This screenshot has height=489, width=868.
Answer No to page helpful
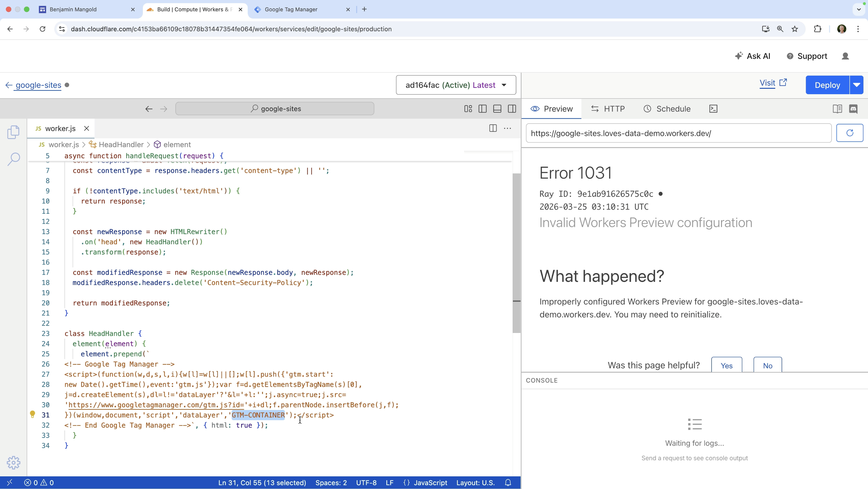tap(768, 365)
